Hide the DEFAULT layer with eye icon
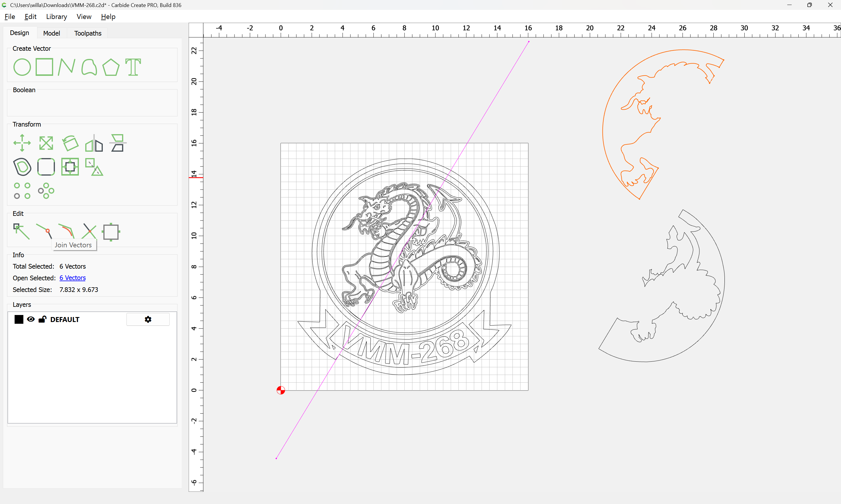Image resolution: width=841 pixels, height=504 pixels. [x=31, y=319]
